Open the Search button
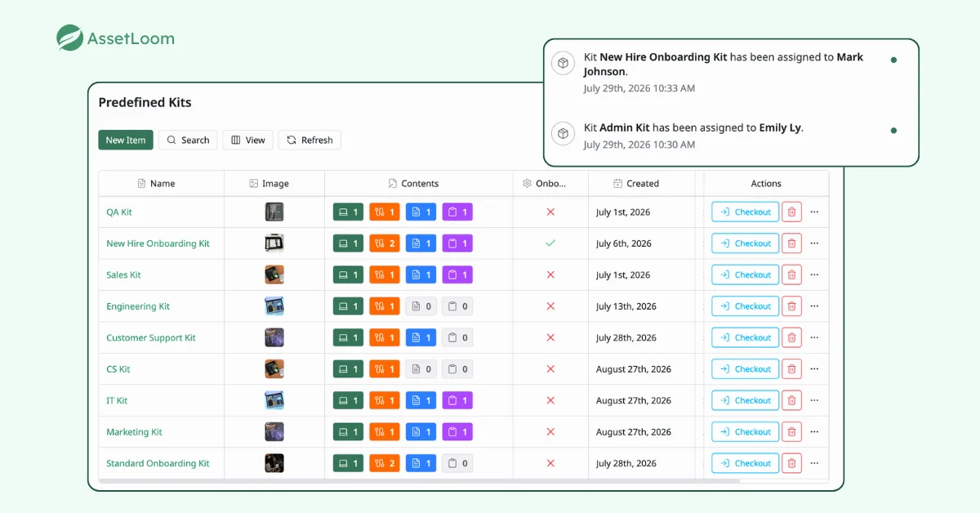Viewport: 980px width, 513px height. (188, 140)
